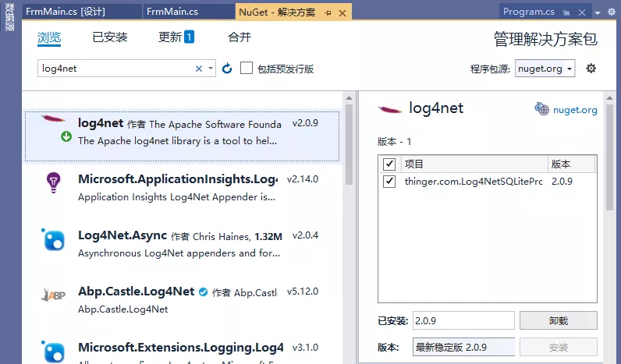
Task: Click the Log4Net.Async package icon
Action: [x=52, y=239]
